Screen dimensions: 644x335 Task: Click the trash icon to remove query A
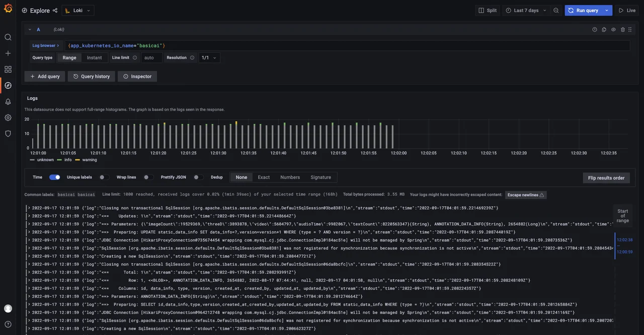(622, 30)
